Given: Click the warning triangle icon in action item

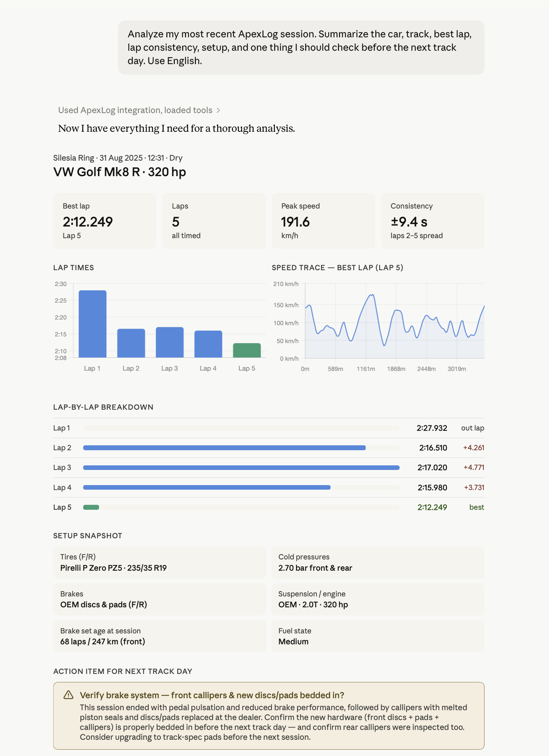Looking at the screenshot, I should pyautogui.click(x=68, y=695).
